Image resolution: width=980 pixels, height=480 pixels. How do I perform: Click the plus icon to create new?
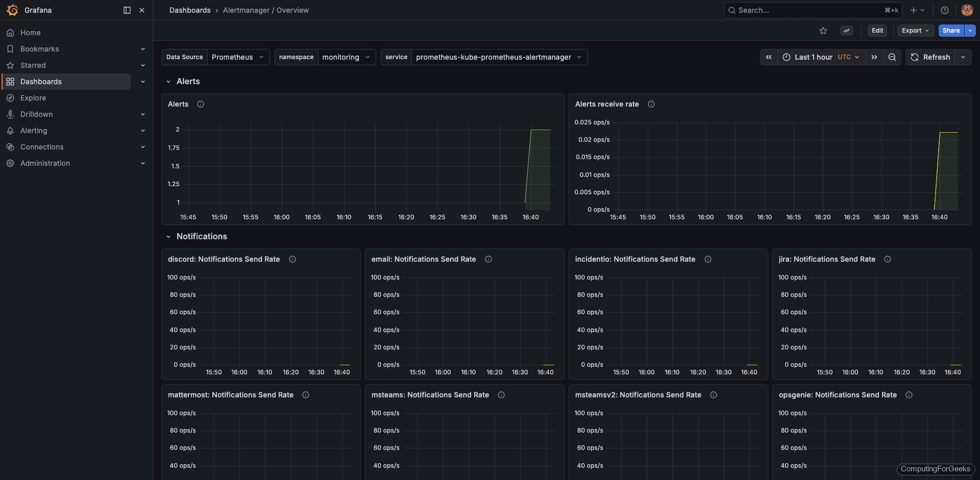point(913,10)
